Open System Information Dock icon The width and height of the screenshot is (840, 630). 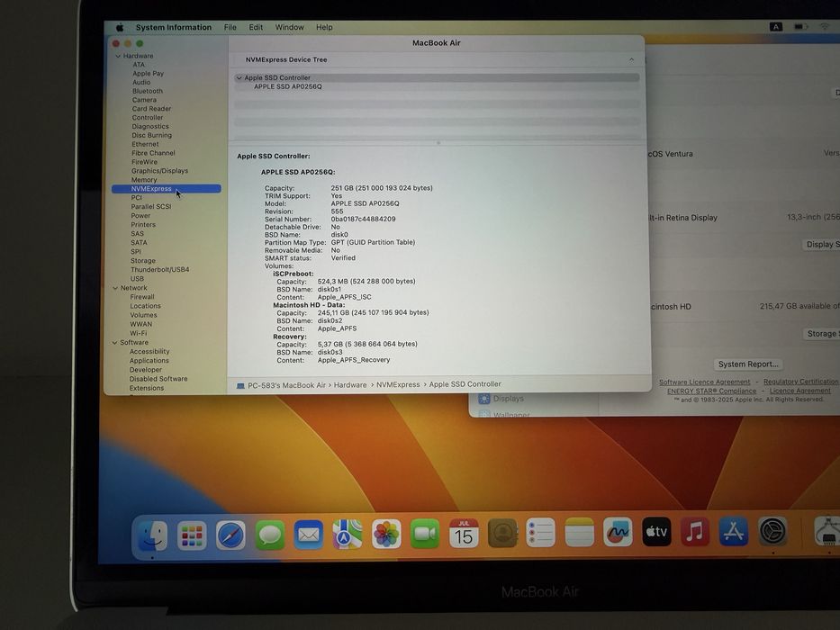click(827, 530)
